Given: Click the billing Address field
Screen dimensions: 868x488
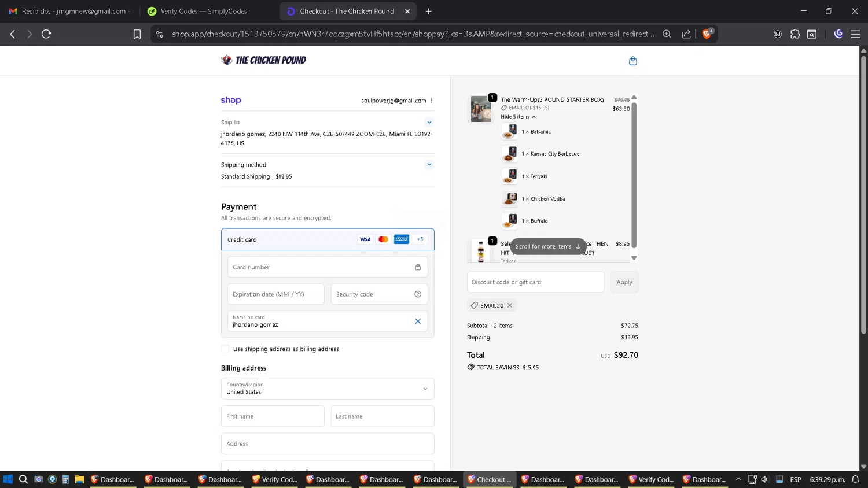Looking at the screenshot, I should [328, 444].
